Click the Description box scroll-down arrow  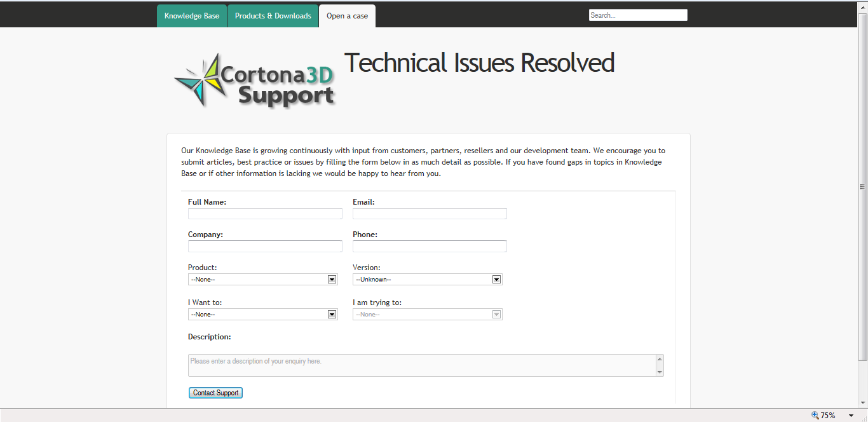tap(660, 372)
